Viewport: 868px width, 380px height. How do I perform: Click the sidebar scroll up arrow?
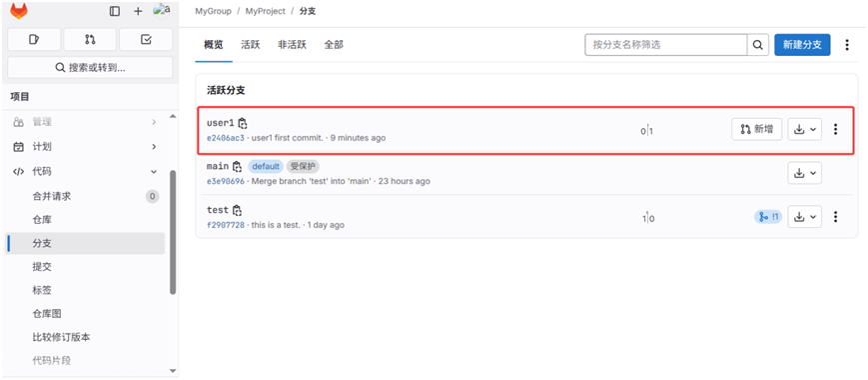172,116
